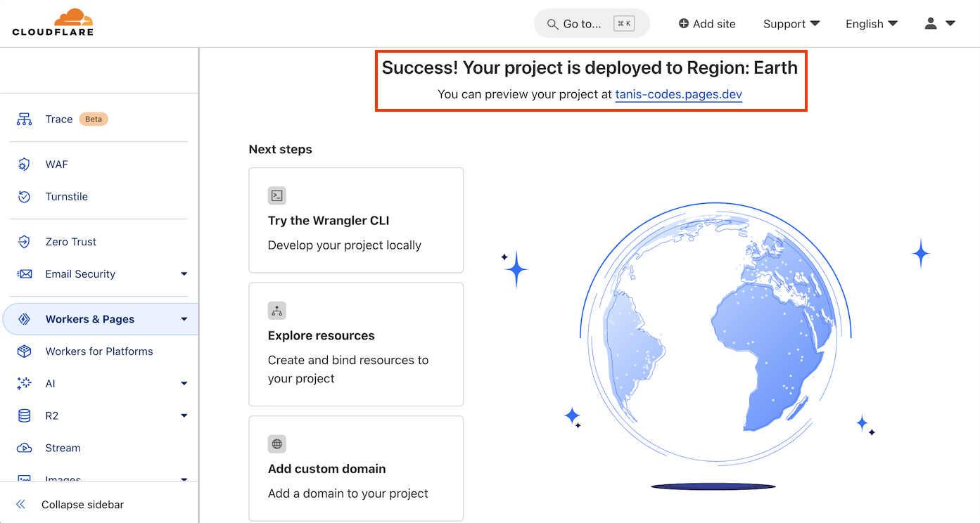Click the Wrangler CLI terminal icon
Image resolution: width=980 pixels, height=523 pixels.
pyautogui.click(x=276, y=195)
